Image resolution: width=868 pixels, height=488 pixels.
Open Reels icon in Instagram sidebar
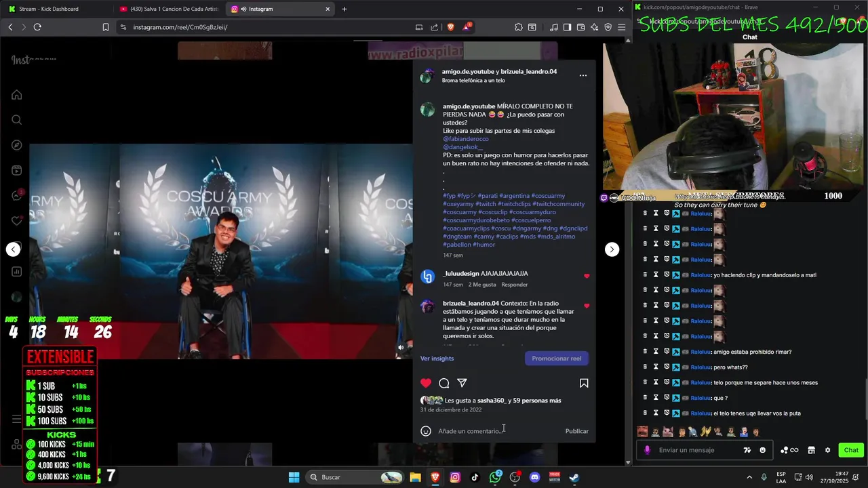coord(16,170)
